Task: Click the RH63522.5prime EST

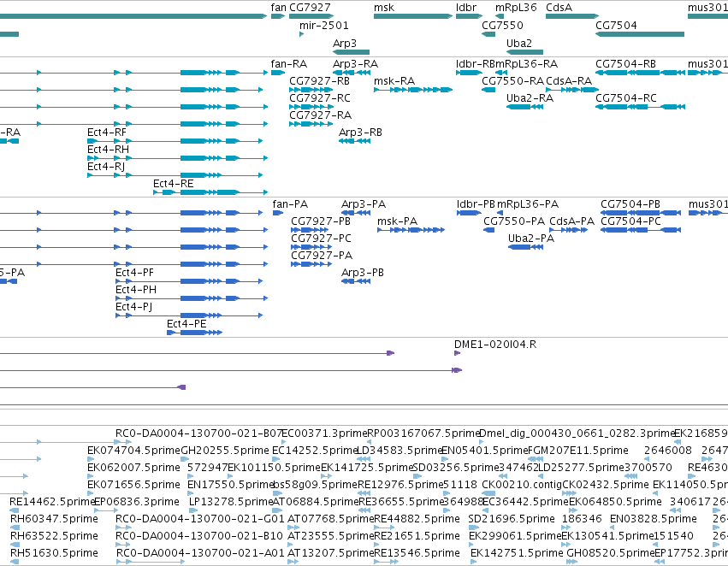Action: point(15,545)
